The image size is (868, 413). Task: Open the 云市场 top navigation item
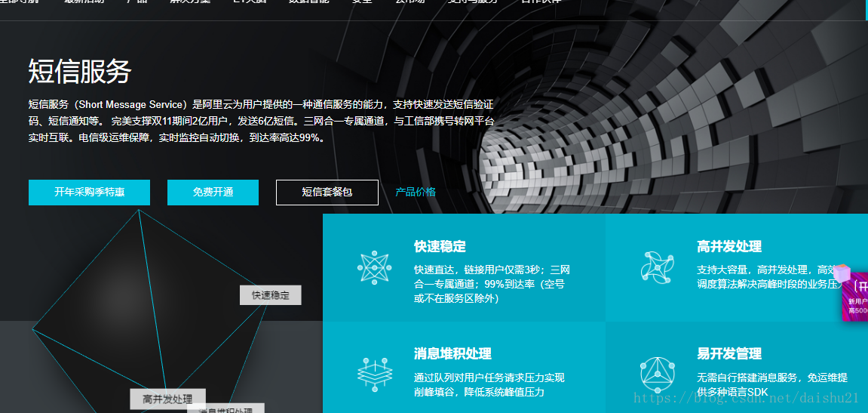coord(410,2)
